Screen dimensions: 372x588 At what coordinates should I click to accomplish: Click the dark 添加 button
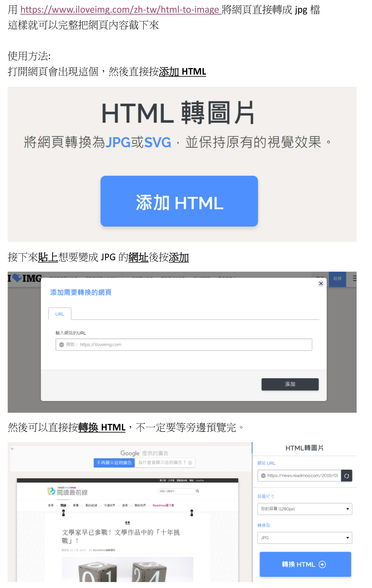click(x=290, y=384)
